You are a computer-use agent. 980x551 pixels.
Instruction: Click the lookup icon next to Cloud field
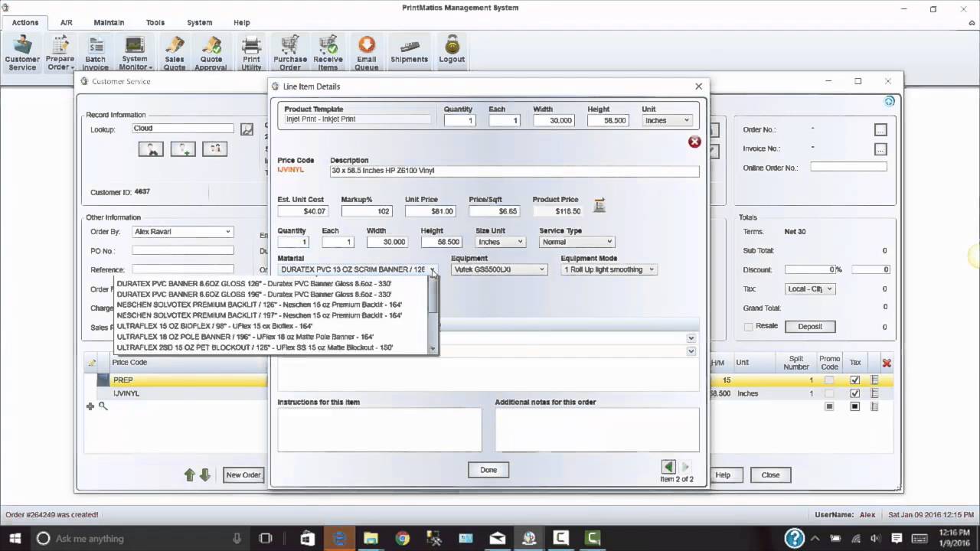247,129
